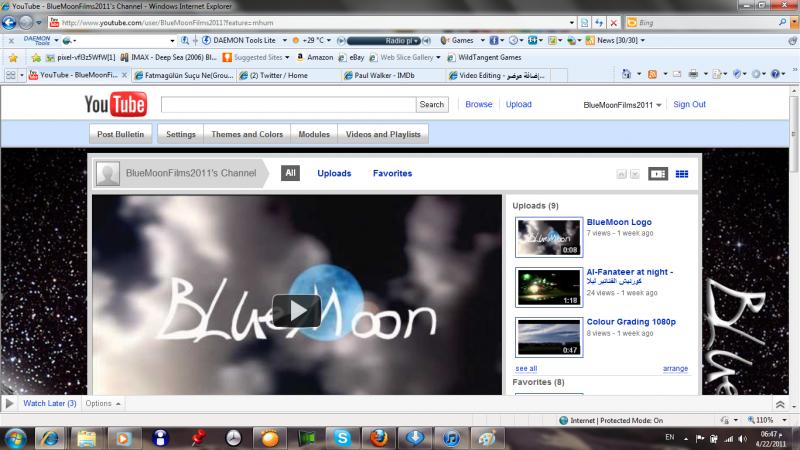This screenshot has width=800, height=450.
Task: Open the BlueMoon Logo video thumbnail
Action: pyautogui.click(x=549, y=237)
